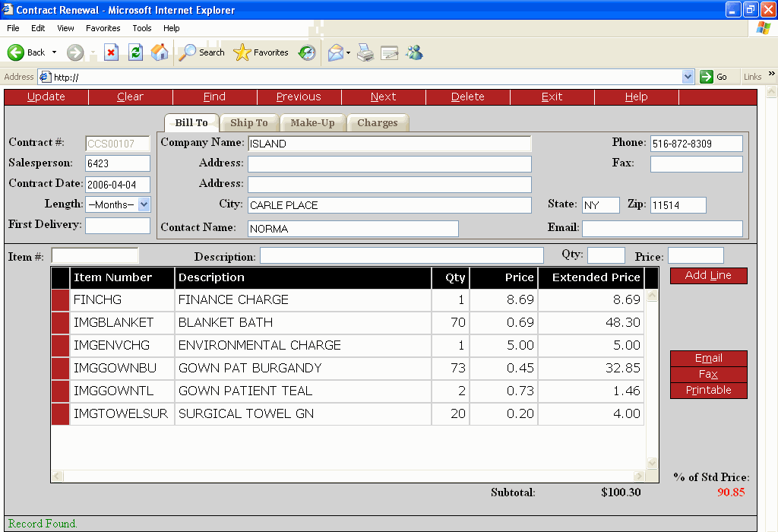Image resolution: width=778 pixels, height=532 pixels.
Task: Click the Delete button
Action: pyautogui.click(x=468, y=97)
